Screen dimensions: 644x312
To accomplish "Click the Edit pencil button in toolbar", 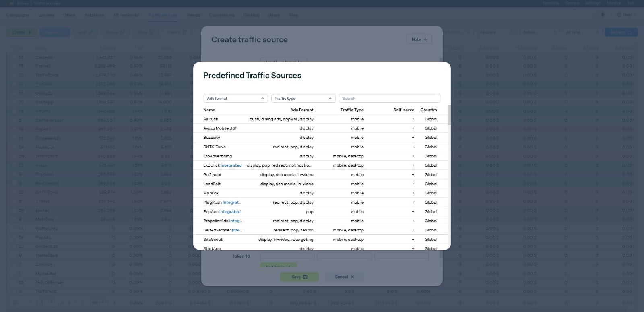I will click(85, 33).
